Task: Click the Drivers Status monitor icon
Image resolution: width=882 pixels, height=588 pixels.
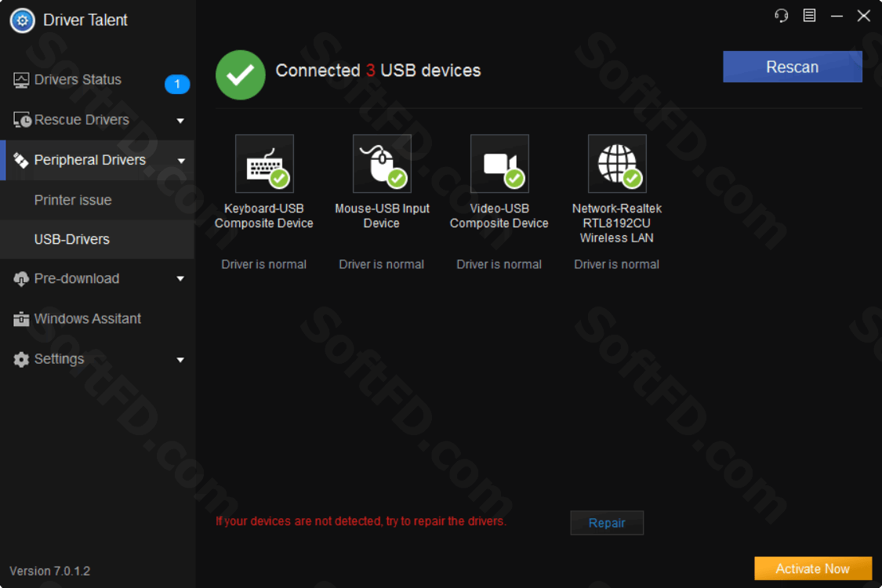Action: point(21,80)
